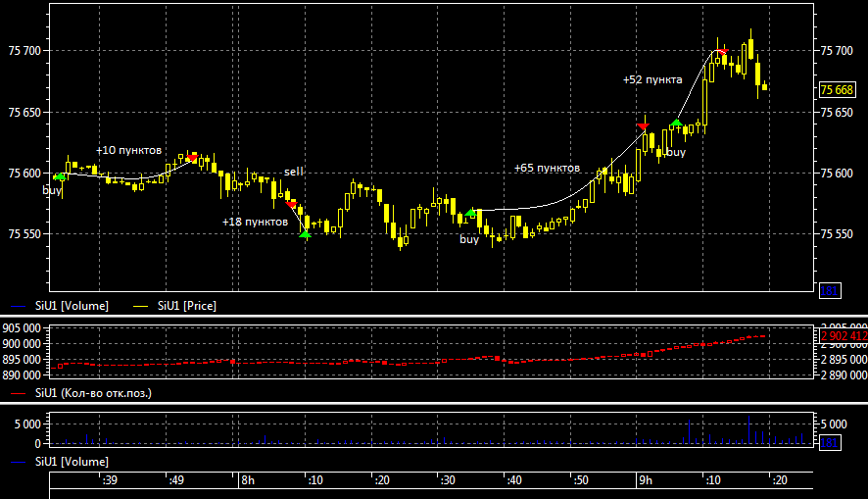Click red exit triangle ending +52 пункта trade
Screen dimensions: 868x499
[722, 52]
